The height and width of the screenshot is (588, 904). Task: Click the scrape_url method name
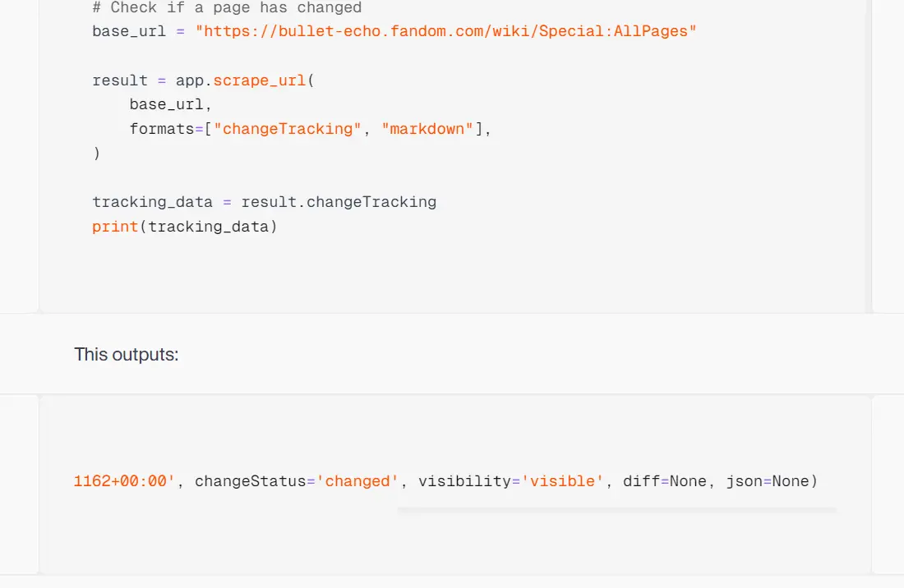click(259, 80)
